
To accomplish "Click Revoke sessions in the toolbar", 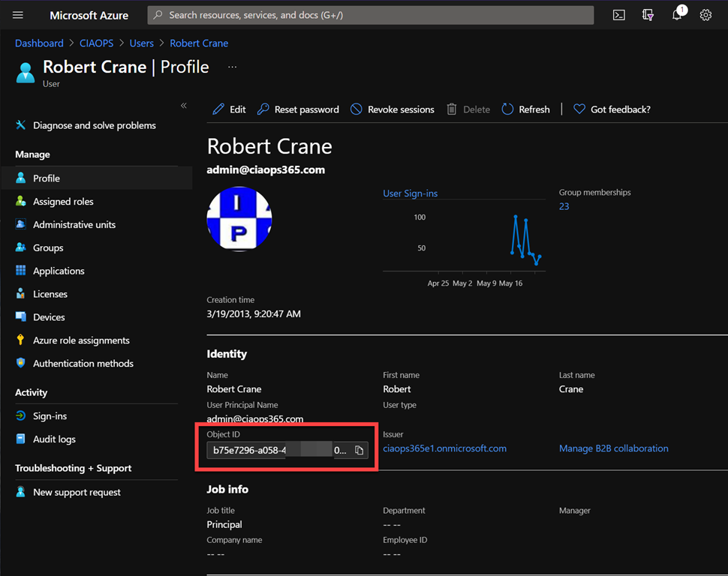I will (392, 109).
